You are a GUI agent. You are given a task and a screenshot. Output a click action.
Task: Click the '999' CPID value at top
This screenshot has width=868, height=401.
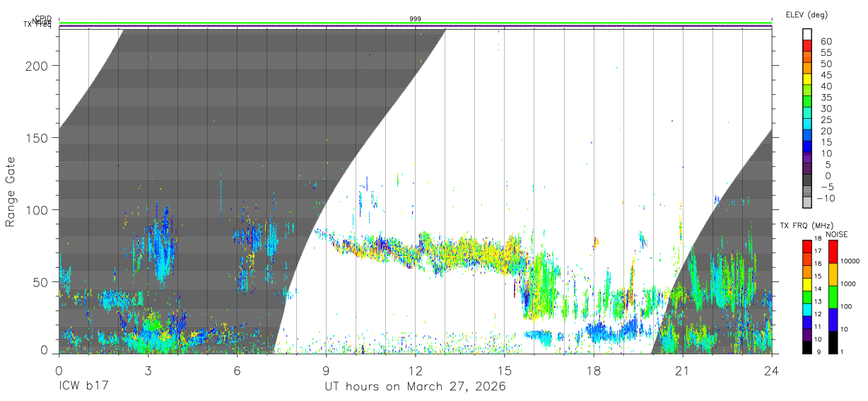[x=416, y=18]
